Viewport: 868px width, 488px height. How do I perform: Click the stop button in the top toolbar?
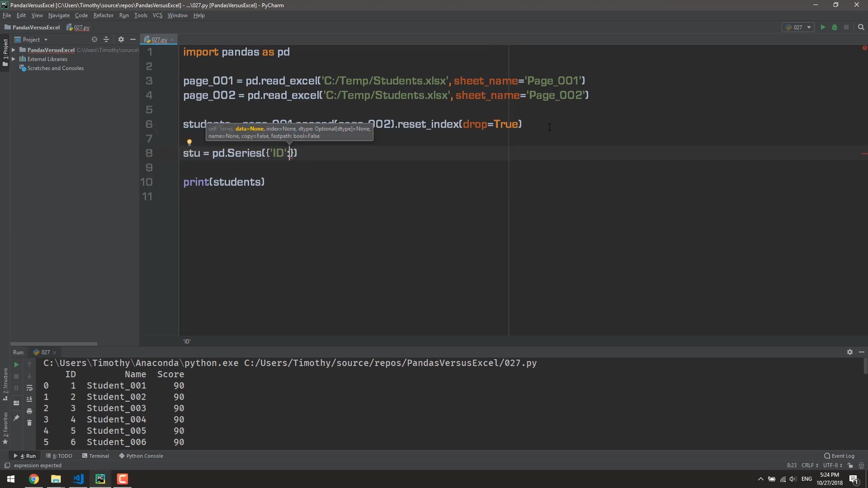point(846,27)
